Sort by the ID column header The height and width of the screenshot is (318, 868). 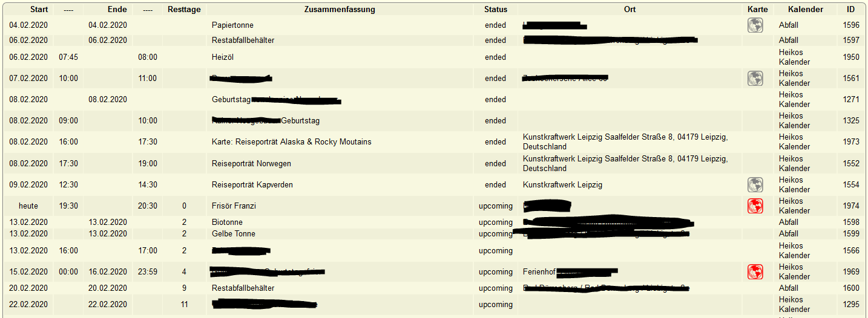pos(851,9)
